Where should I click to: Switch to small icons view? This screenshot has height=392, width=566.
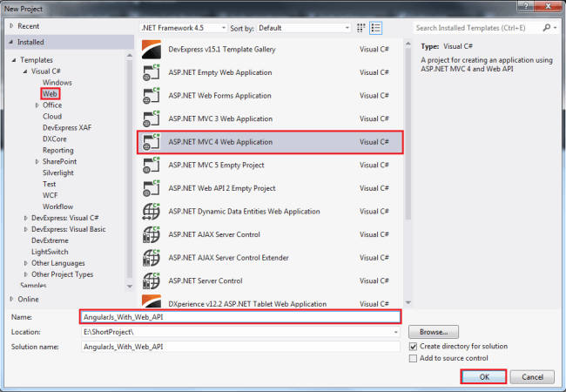click(360, 28)
